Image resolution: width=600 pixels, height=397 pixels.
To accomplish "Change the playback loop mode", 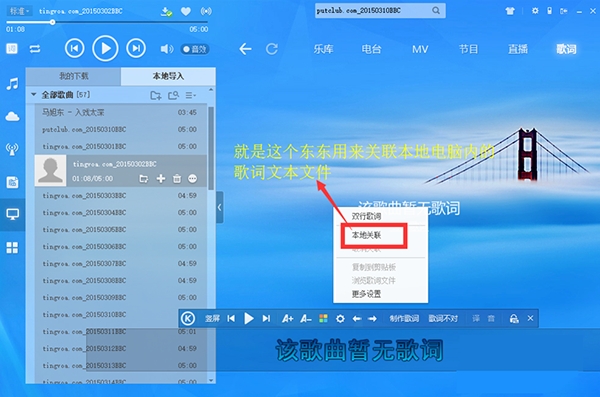I will tap(35, 49).
